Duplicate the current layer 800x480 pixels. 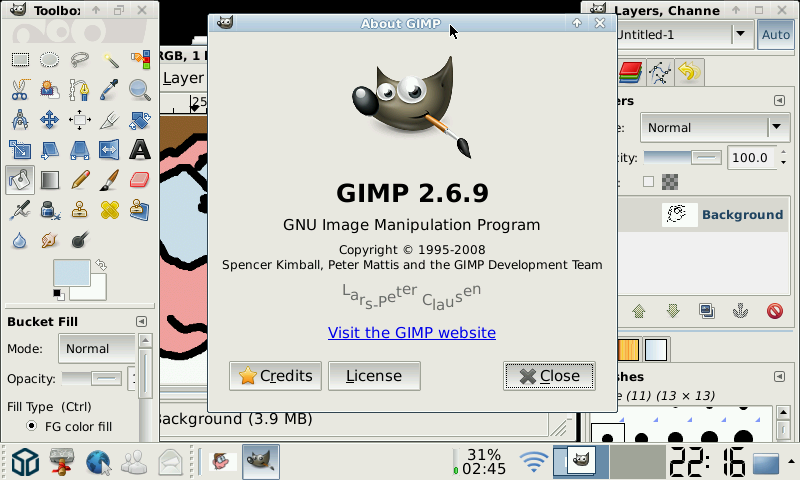707,311
